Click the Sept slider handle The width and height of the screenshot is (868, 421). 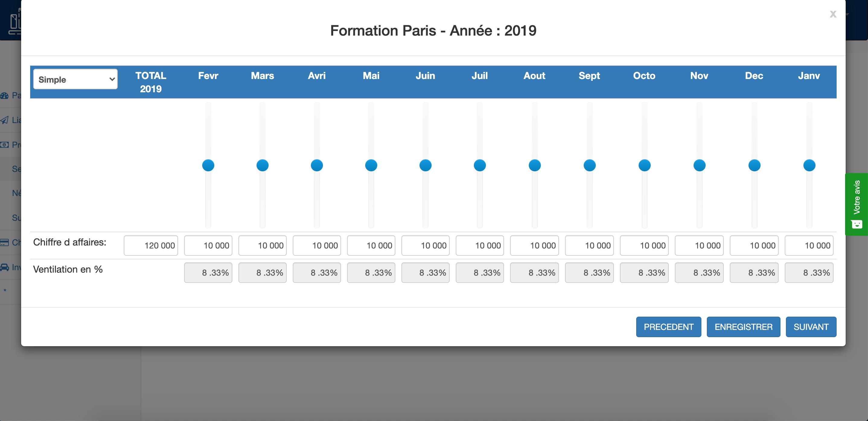(589, 165)
